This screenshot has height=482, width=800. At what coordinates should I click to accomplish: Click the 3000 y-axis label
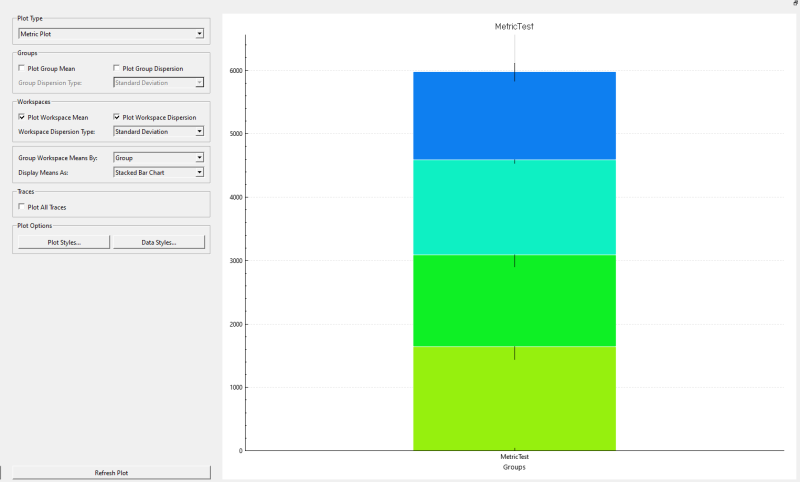(x=236, y=261)
